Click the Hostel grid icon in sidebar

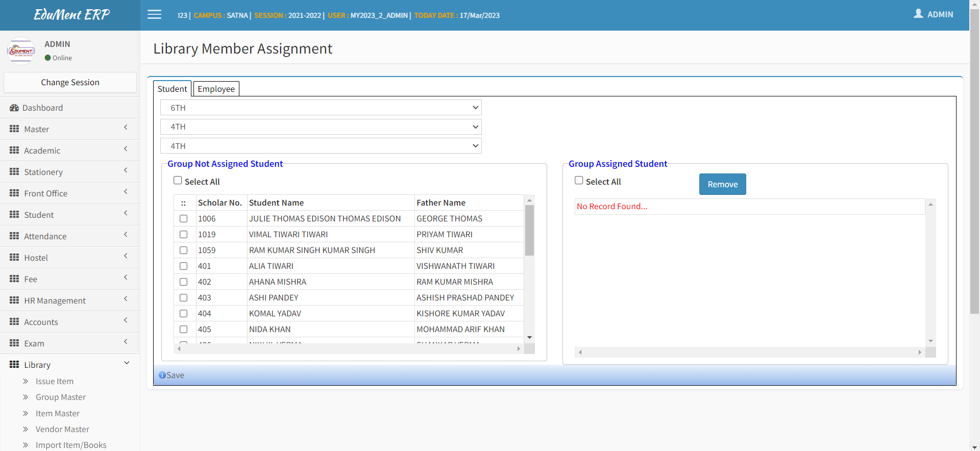click(14, 258)
